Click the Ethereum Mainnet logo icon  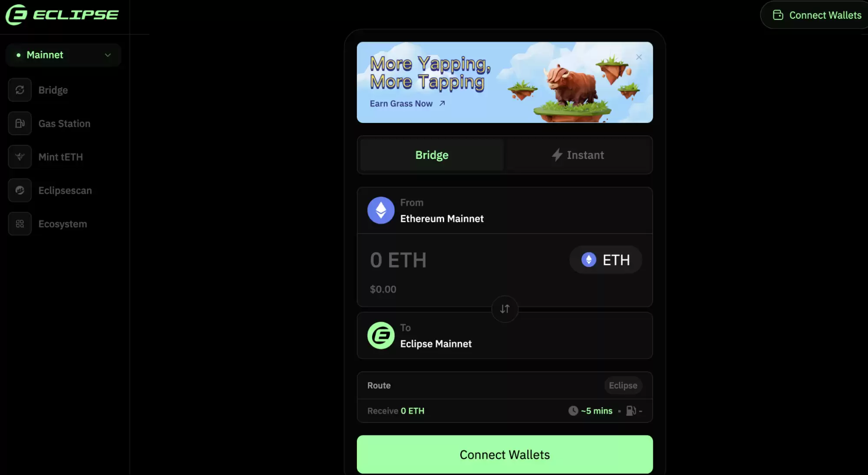pyautogui.click(x=381, y=211)
